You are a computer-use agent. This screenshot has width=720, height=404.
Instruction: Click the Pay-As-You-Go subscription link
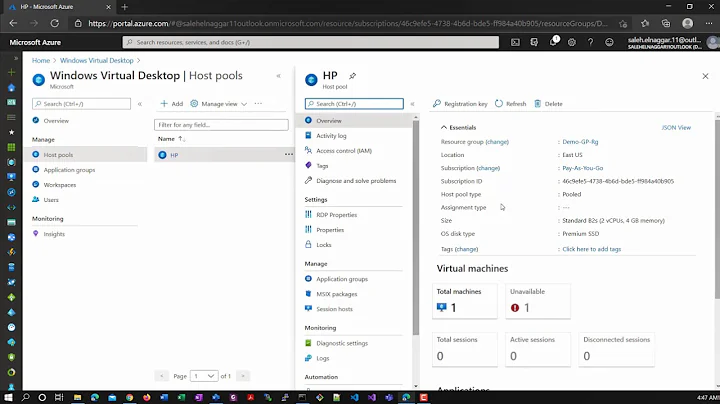tap(583, 168)
